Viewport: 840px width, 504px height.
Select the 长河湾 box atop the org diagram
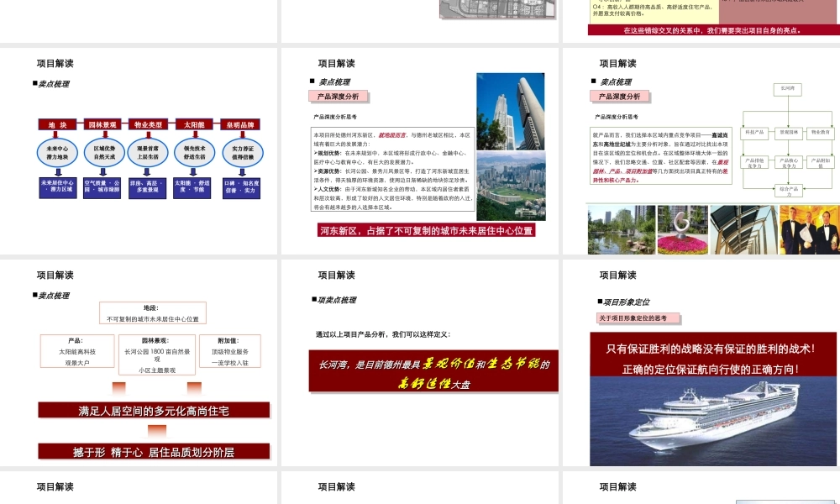click(x=787, y=88)
